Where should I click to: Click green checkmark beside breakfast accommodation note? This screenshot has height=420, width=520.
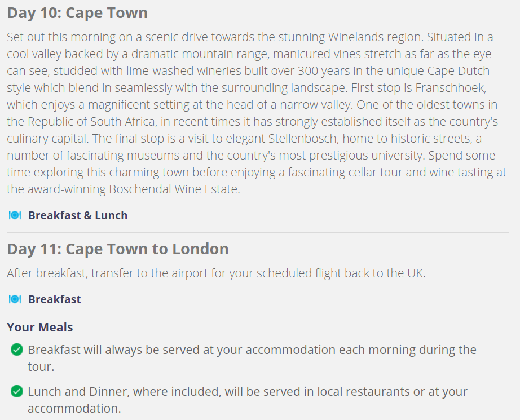coord(17,350)
